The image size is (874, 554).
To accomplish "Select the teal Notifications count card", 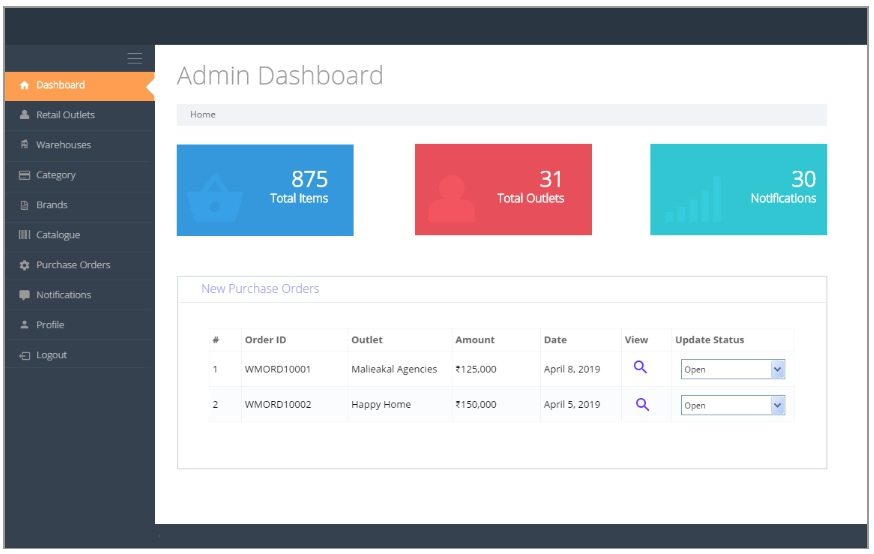I will [738, 190].
